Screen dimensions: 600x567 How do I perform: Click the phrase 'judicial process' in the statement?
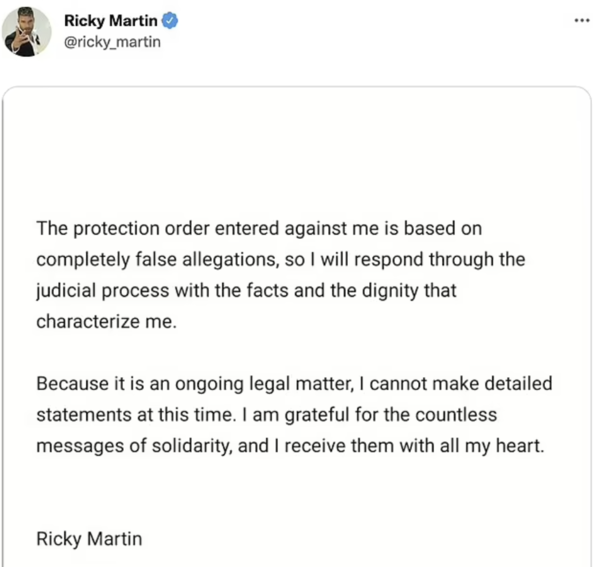(103, 290)
